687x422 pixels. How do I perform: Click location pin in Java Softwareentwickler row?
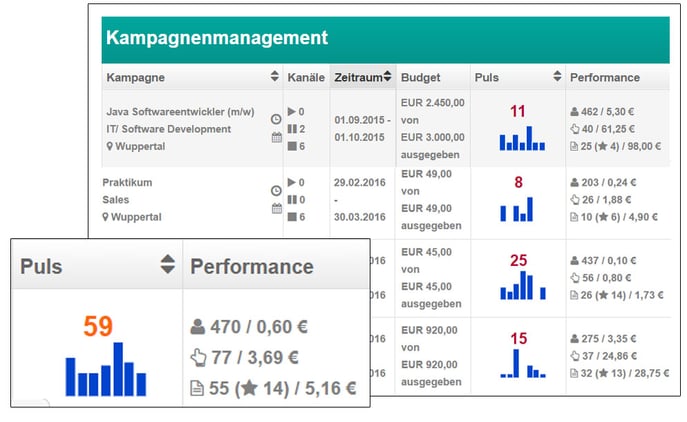[x=110, y=146]
